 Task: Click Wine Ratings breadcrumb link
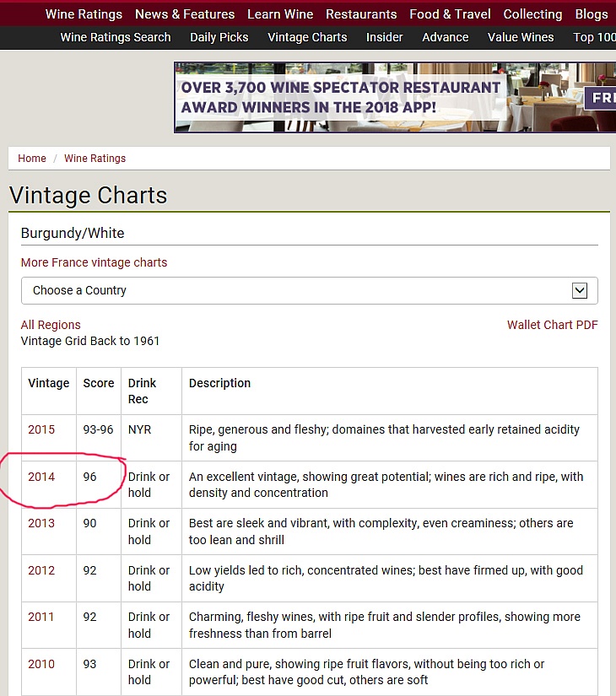pos(95,159)
